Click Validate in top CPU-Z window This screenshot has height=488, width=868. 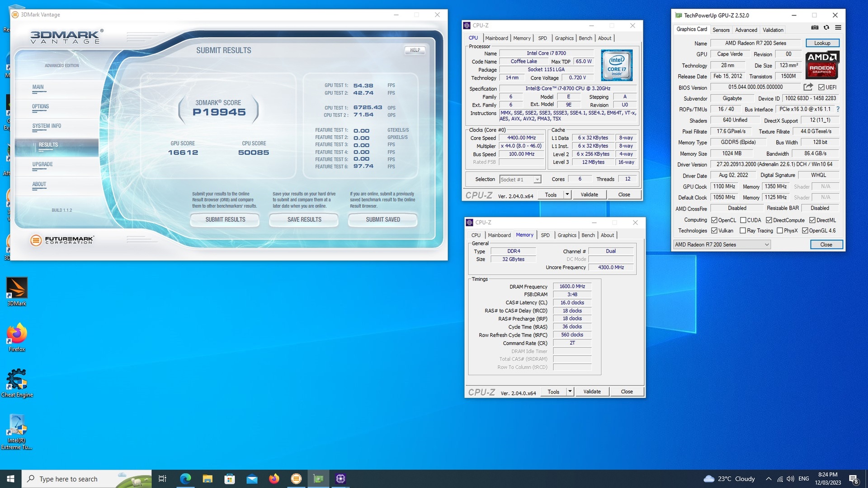pyautogui.click(x=589, y=195)
